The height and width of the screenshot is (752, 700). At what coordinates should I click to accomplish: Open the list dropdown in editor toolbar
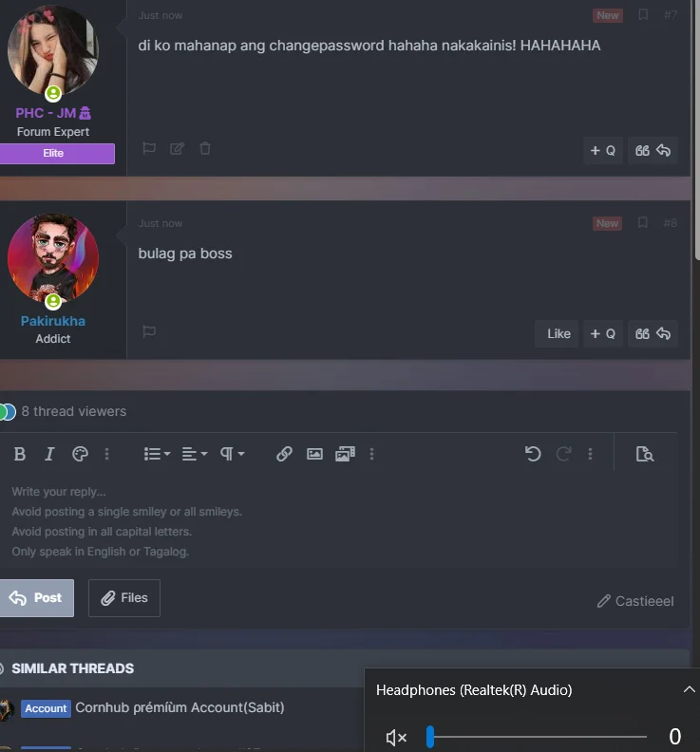click(157, 454)
